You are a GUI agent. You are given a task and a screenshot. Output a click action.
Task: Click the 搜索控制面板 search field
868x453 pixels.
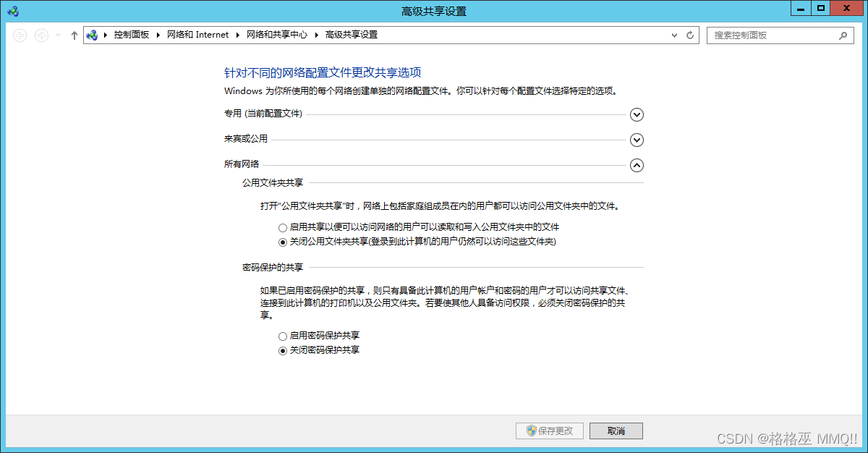tap(780, 35)
